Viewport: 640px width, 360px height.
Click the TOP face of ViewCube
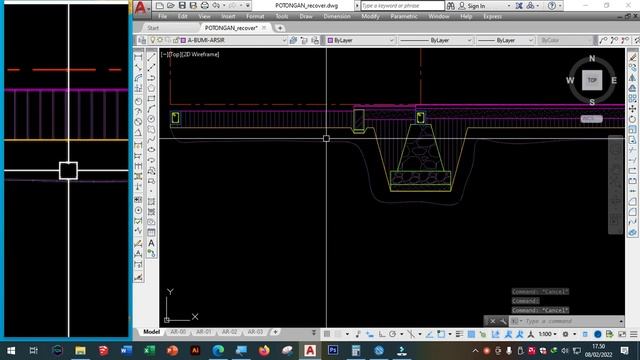592,80
